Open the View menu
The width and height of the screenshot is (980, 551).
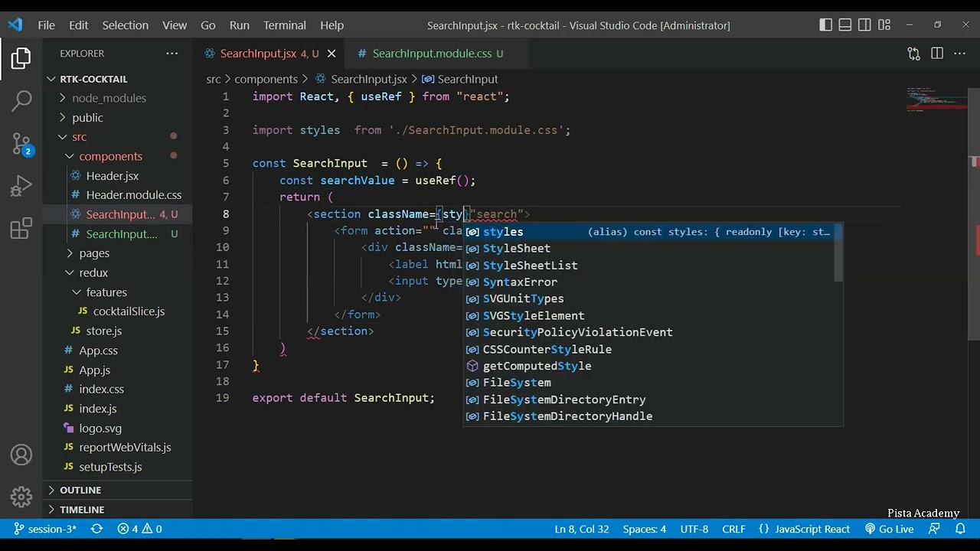175,25
